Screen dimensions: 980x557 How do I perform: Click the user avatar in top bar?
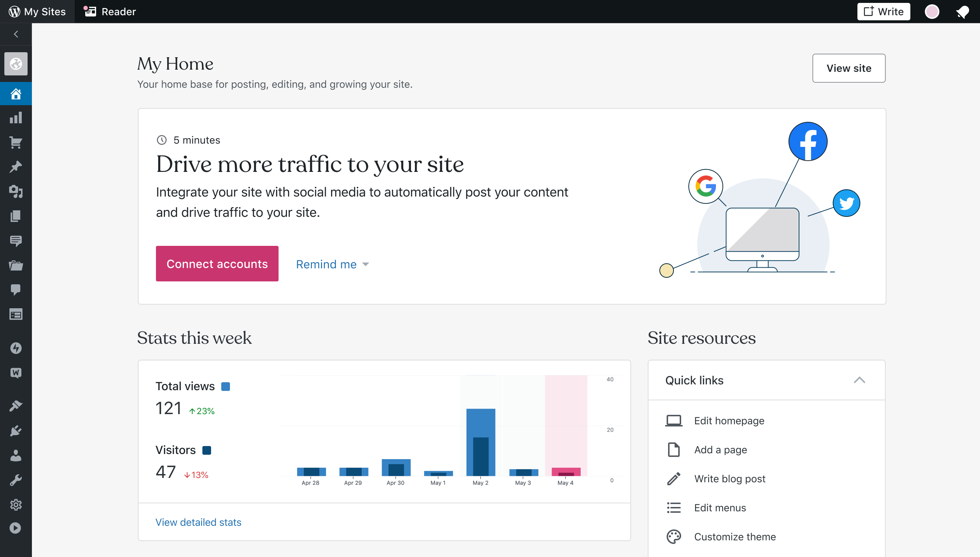932,12
